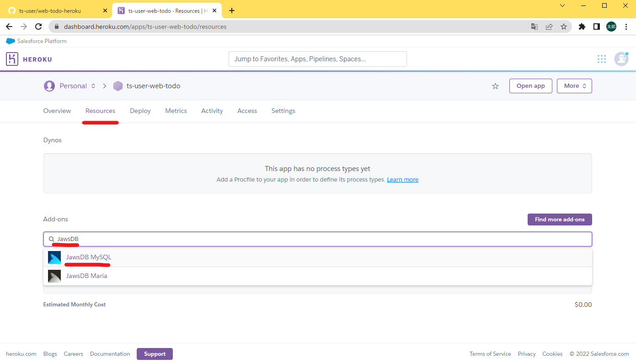Click the browser address bar URL
This screenshot has width=636, height=364.
point(145,27)
